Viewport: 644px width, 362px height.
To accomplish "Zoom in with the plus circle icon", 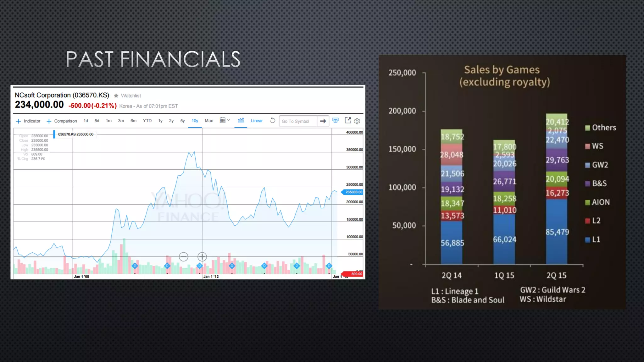I will click(202, 257).
